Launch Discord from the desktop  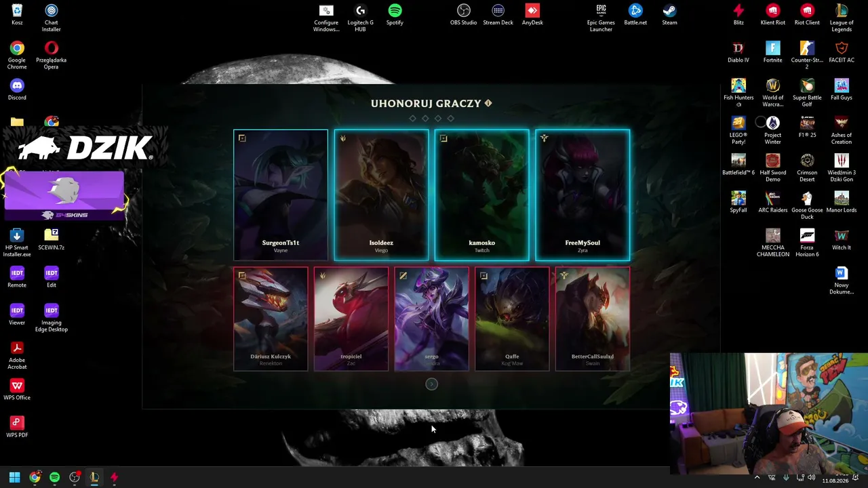click(x=17, y=89)
